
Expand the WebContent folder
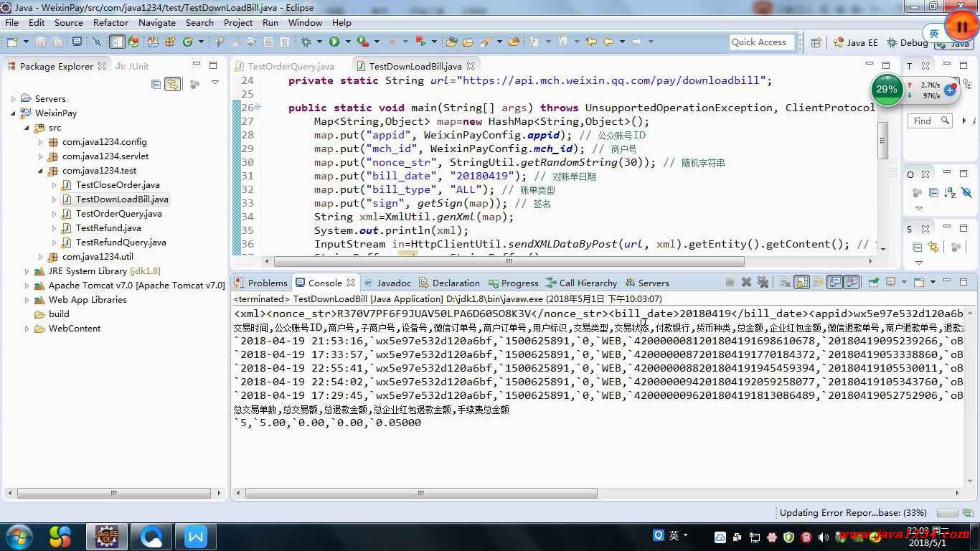pyautogui.click(x=27, y=329)
